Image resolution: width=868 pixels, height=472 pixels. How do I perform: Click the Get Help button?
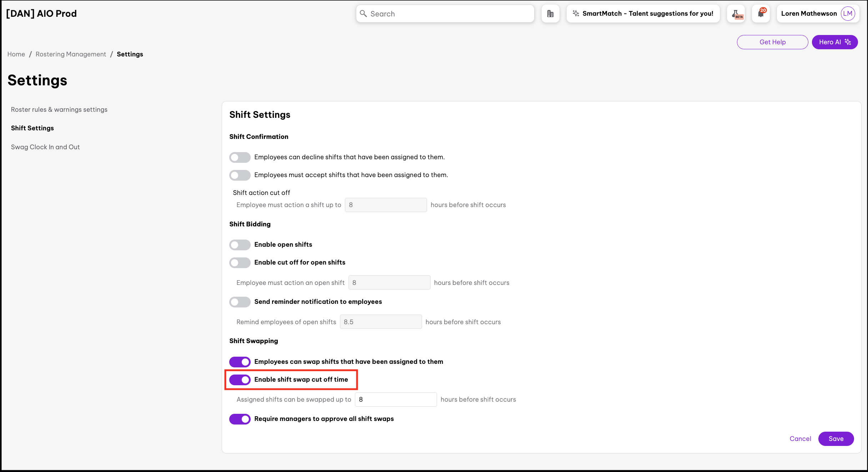[772, 42]
